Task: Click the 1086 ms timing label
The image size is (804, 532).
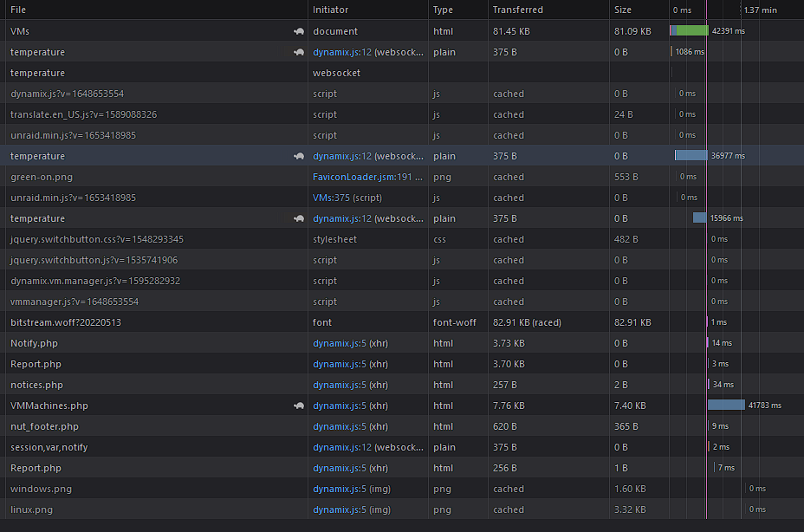Action: 690,52
